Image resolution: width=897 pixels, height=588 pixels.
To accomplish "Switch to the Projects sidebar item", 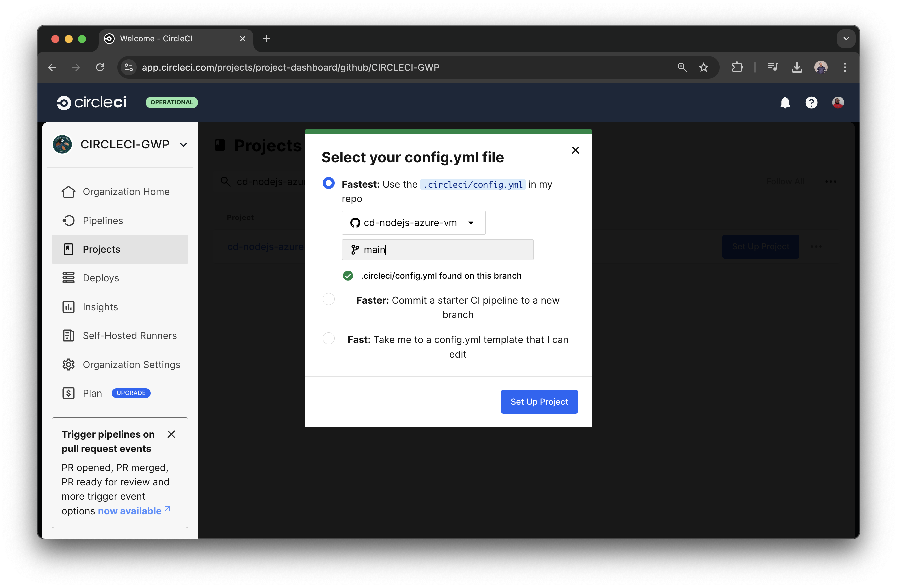I will pos(101,249).
